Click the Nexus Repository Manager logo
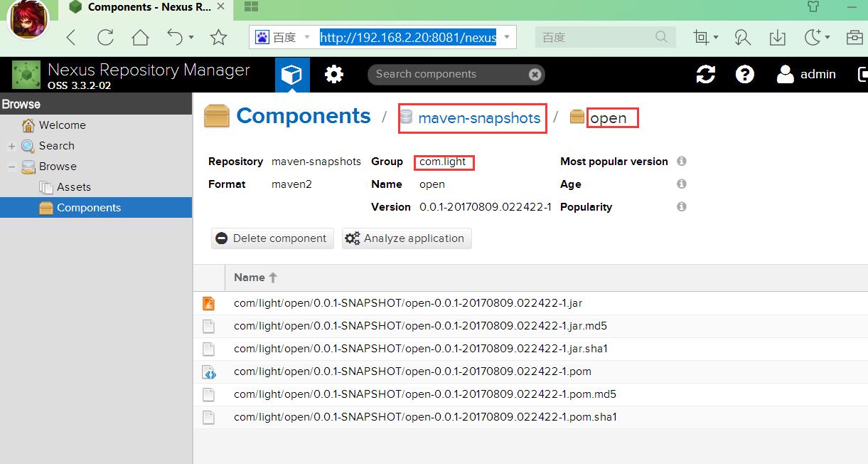This screenshot has height=464, width=868. pos(27,75)
